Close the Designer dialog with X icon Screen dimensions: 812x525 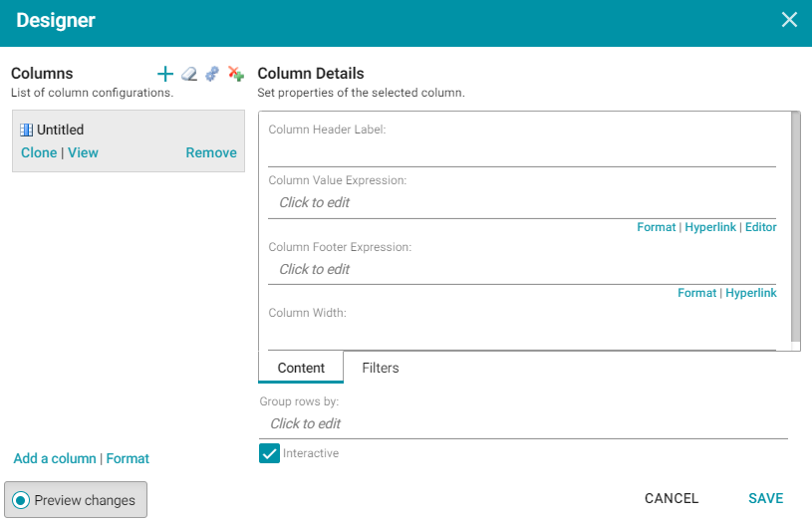tap(789, 20)
